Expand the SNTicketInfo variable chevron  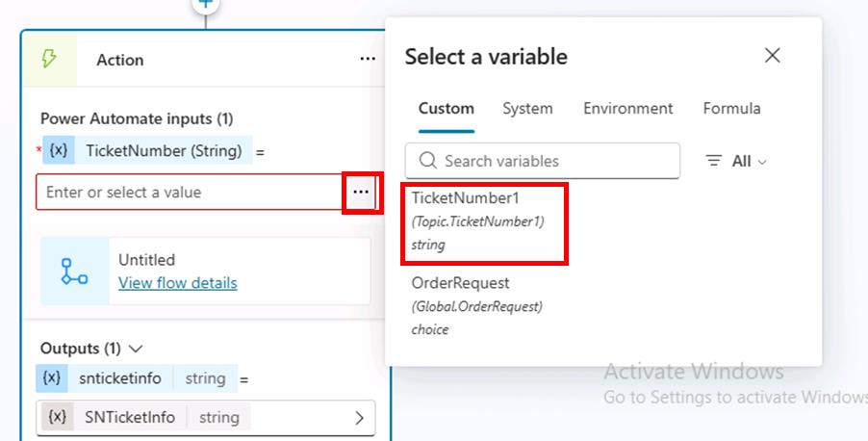[x=360, y=418]
